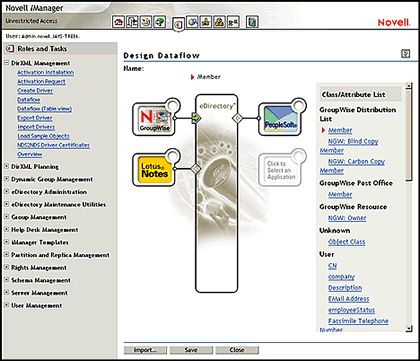Select the Roles and Tasks toolbar icon

[178, 25]
